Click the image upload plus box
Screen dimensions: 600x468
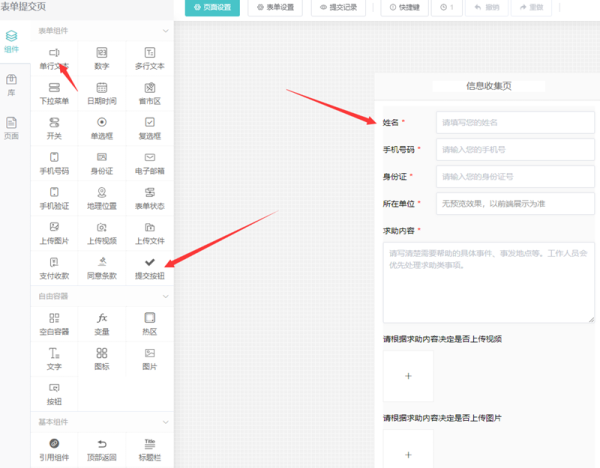click(x=408, y=450)
